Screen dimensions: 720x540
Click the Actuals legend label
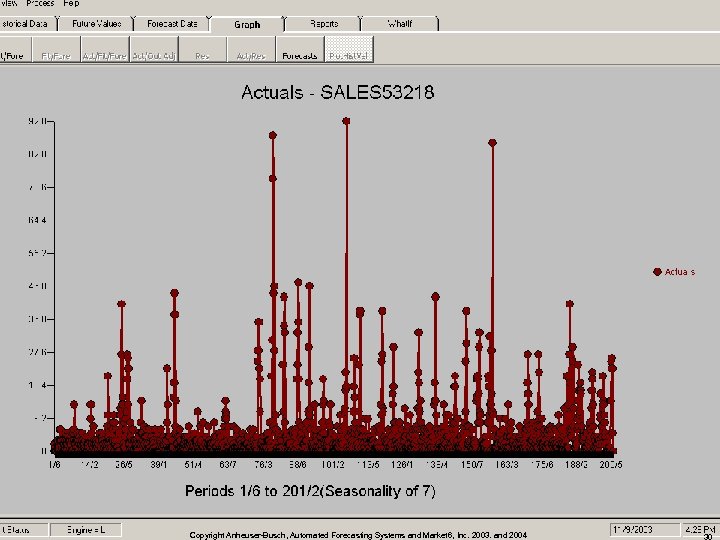680,272
